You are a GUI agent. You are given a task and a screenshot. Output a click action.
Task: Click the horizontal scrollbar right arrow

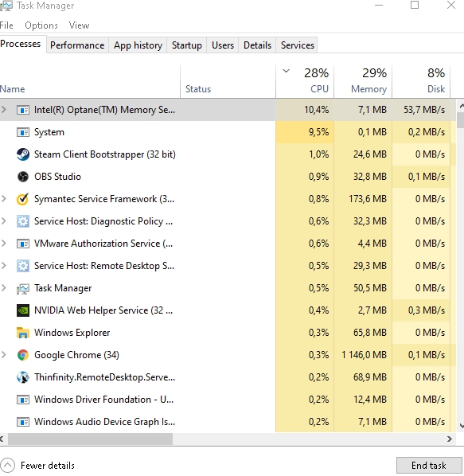450,439
